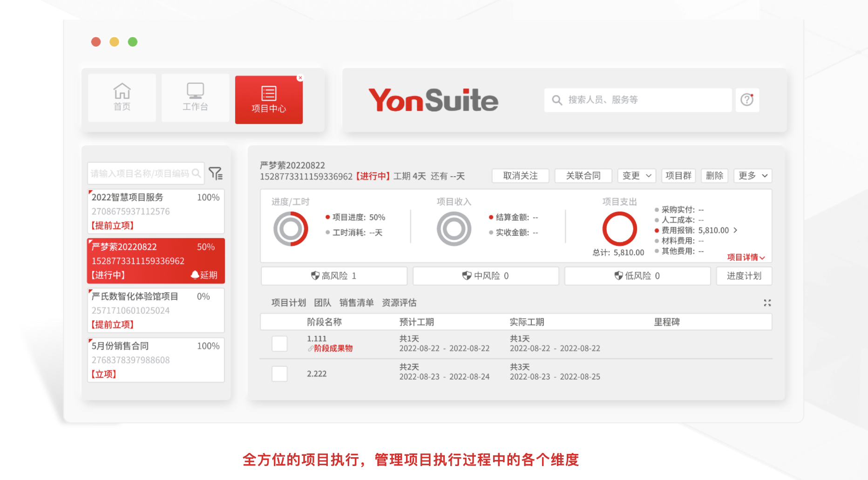Click the 关联合同 button
The width and height of the screenshot is (868, 480).
[x=583, y=176]
